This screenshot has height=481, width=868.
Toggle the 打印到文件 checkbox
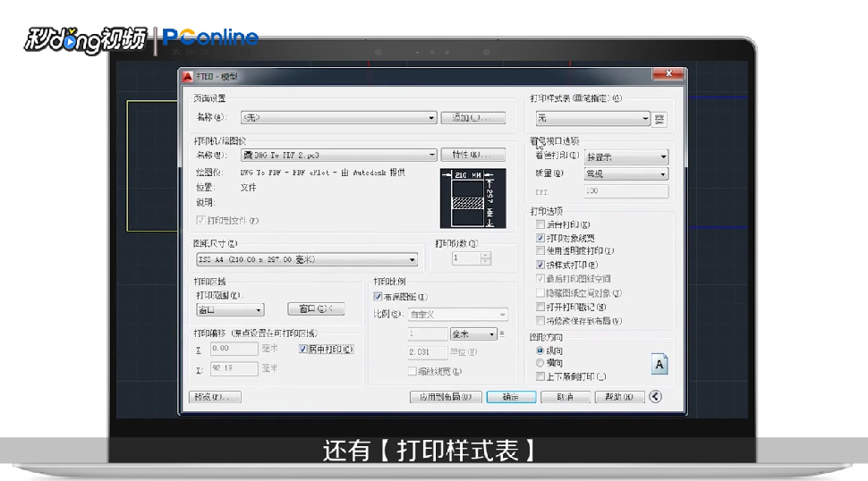(x=201, y=220)
